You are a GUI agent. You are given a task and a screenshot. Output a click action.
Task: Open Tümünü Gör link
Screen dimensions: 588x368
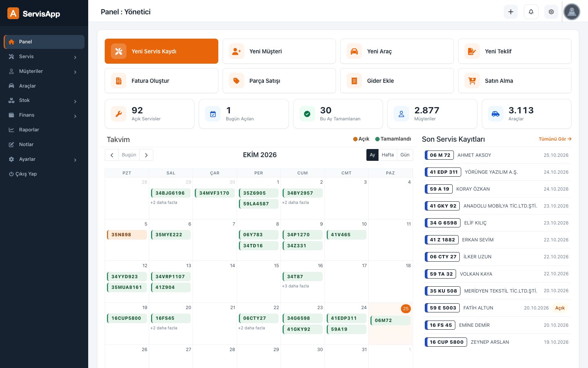[x=555, y=139]
